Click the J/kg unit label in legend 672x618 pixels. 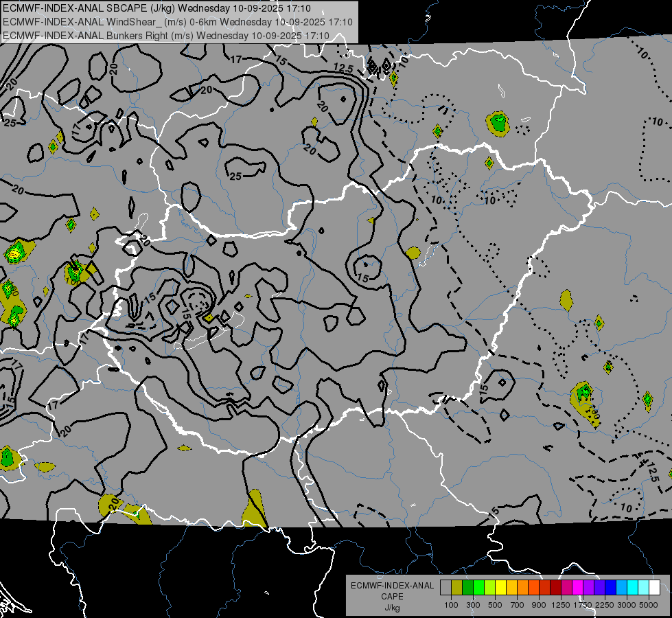coord(392,608)
